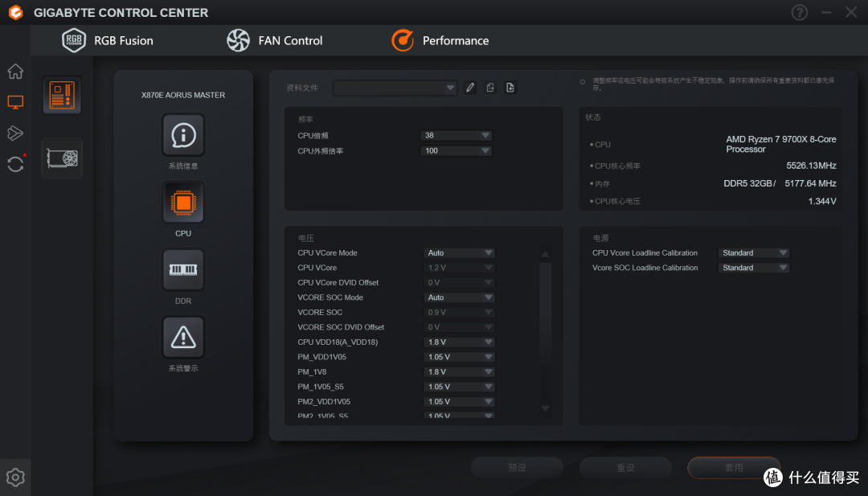The width and height of the screenshot is (868, 496).
Task: Open the CPU外频倍率 dropdown showing 100
Action: tap(457, 150)
